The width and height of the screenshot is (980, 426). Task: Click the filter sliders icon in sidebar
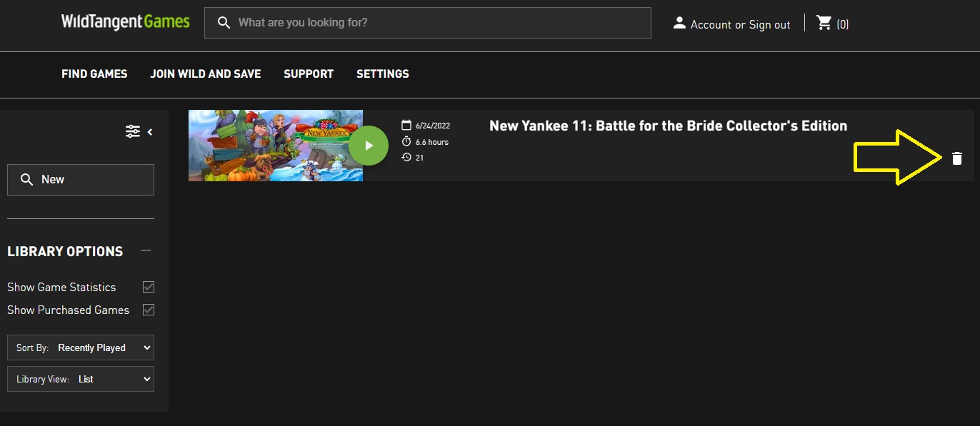[133, 131]
